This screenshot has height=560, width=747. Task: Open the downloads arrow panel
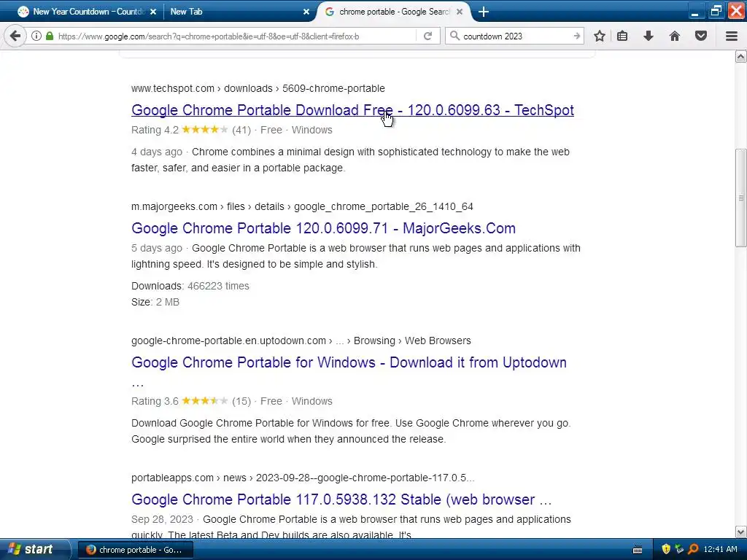pyautogui.click(x=649, y=36)
